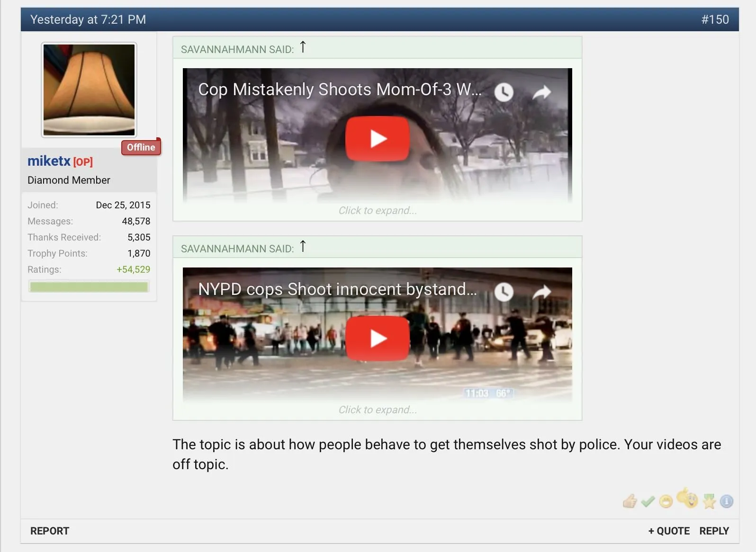The image size is (756, 552).
Task: Rate the post with thumbs up
Action: [630, 501]
